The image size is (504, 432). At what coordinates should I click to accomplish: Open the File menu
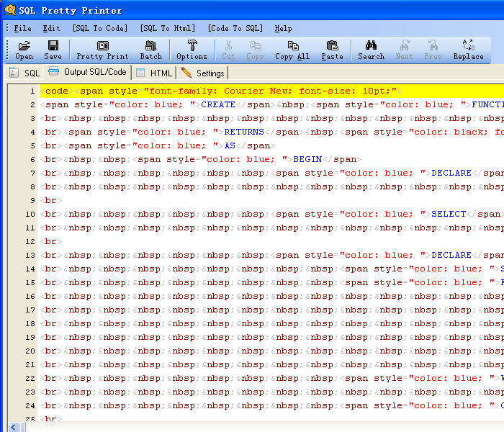pyautogui.click(x=22, y=28)
